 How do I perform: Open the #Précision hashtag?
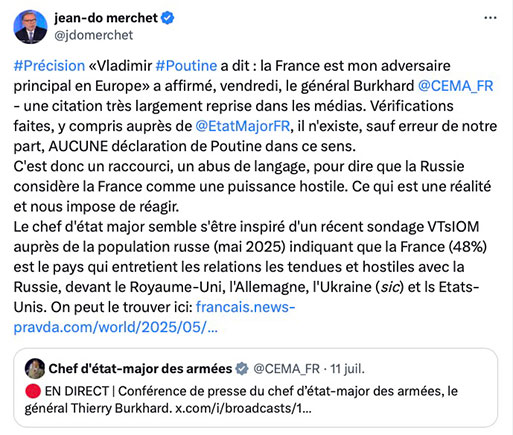tap(49, 66)
